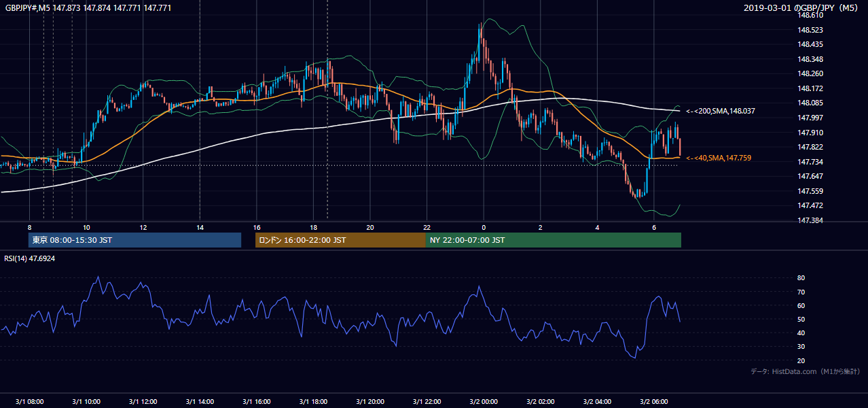The image size is (868, 408).
Task: Select the 3/1 18:00 date label
Action: tap(313, 402)
